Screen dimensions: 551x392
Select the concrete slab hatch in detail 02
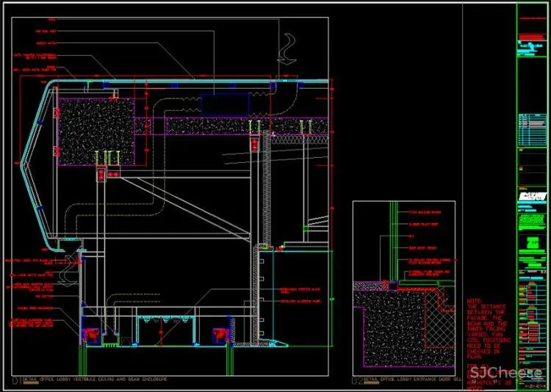(x=389, y=330)
